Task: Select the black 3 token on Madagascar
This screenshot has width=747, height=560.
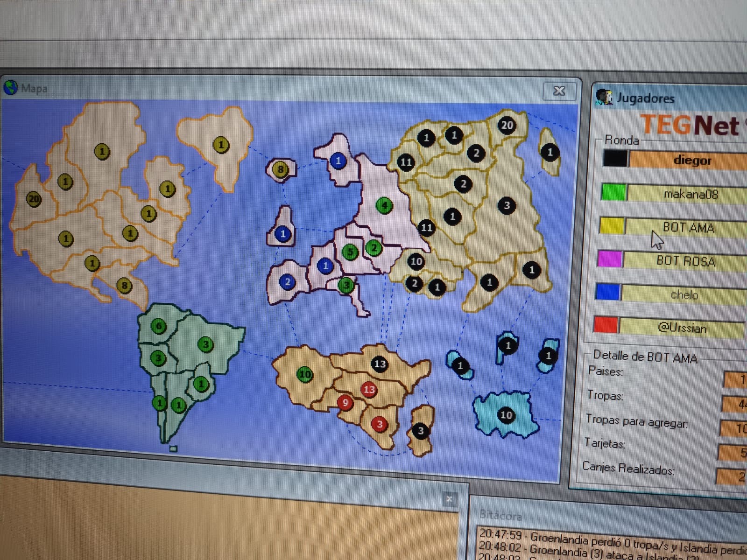Action: (x=420, y=431)
